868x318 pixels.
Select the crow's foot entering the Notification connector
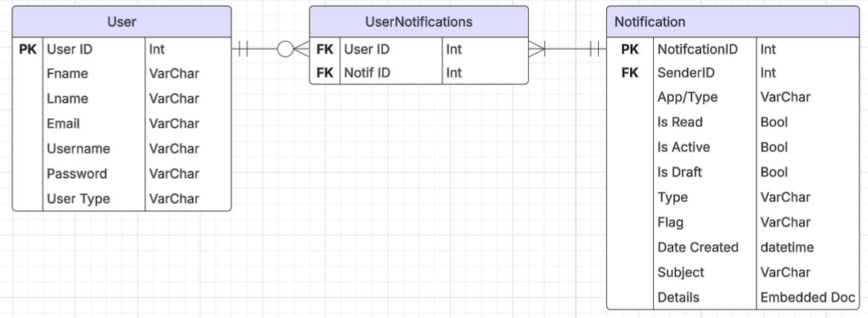tap(537, 49)
